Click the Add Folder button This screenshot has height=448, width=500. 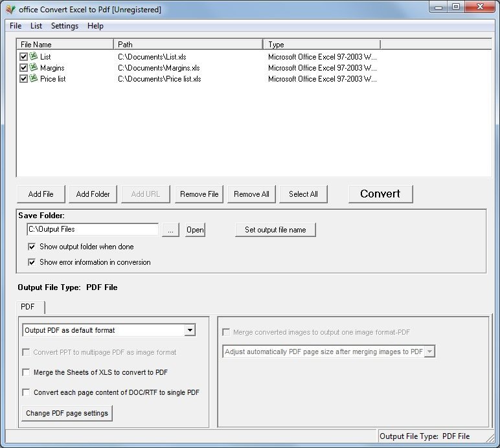coord(93,194)
